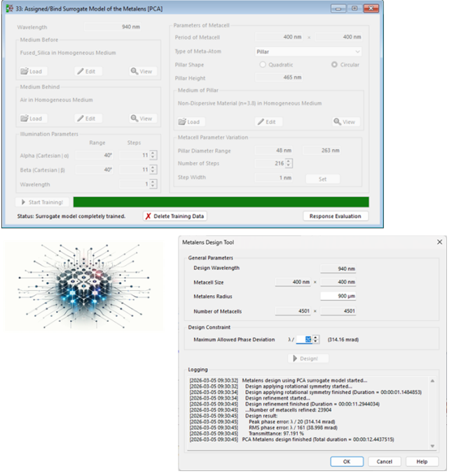454x476 pixels.
Task: Open the Type of Meta-Atom dropdown
Action: point(308,51)
